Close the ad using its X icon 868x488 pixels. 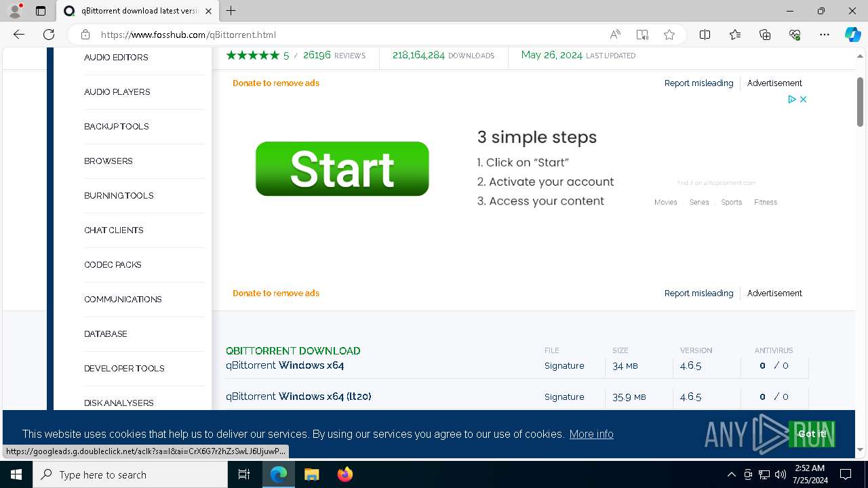click(x=803, y=99)
